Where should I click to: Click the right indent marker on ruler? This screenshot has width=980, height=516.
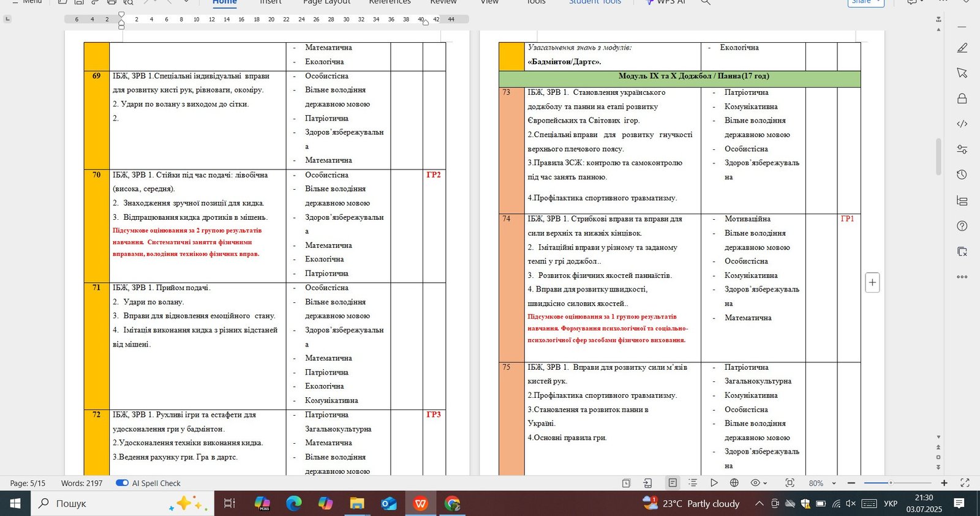(x=427, y=23)
